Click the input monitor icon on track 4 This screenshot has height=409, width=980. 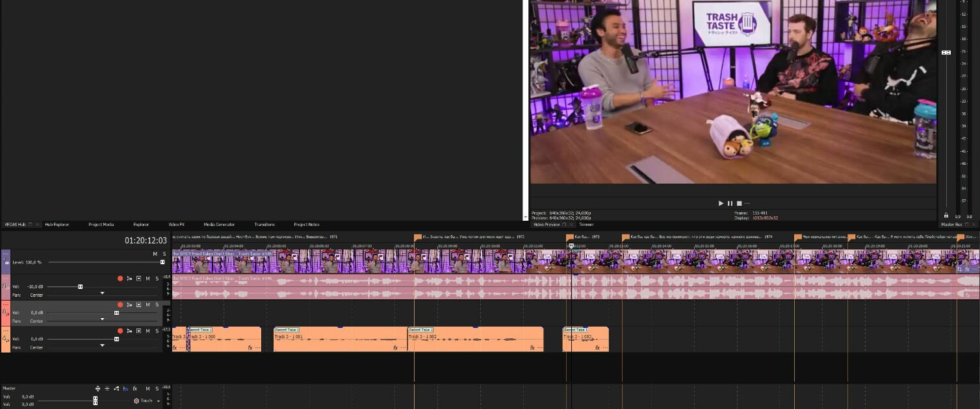point(129,330)
